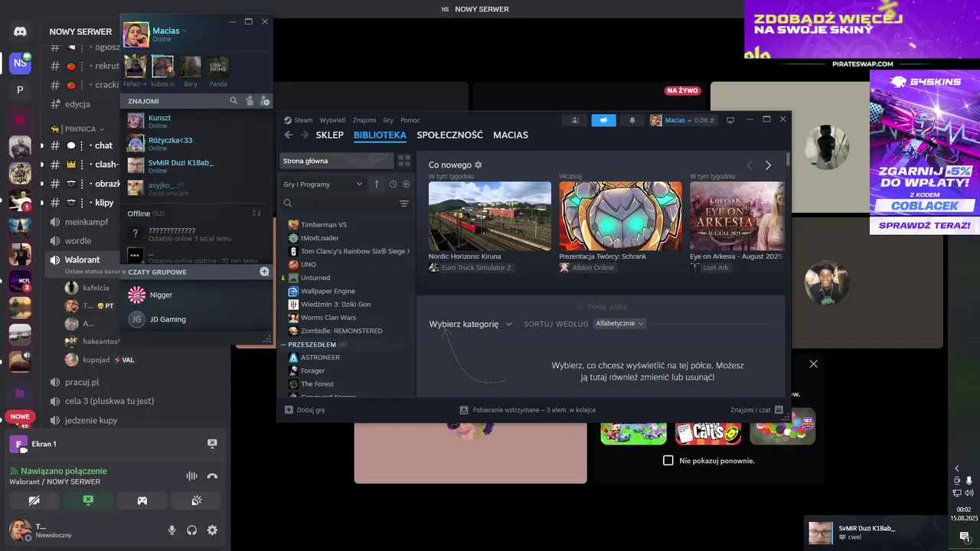Open Discord direct messages home icon

[20, 31]
